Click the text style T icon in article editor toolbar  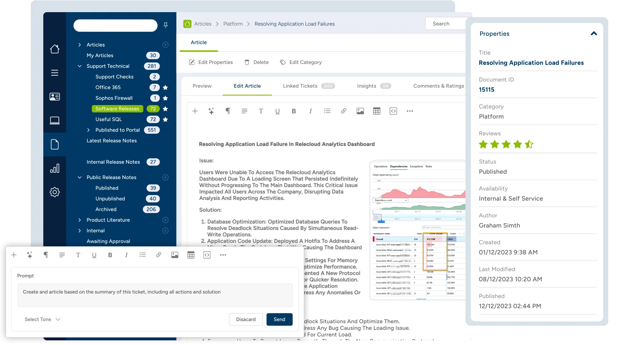pos(261,111)
